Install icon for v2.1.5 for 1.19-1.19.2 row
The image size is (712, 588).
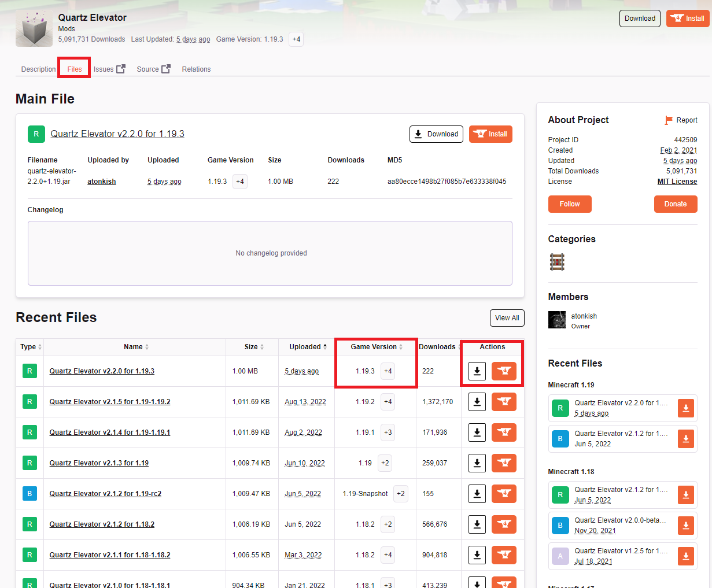point(504,402)
